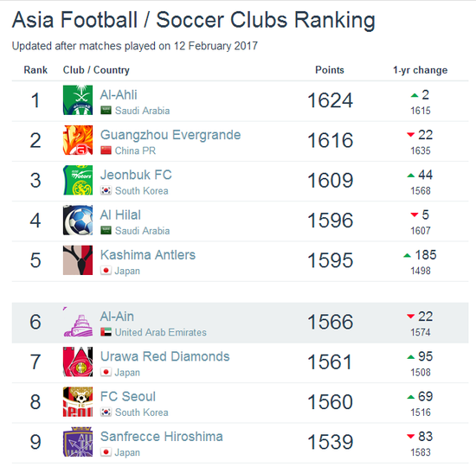
Task: Click the Rank column header
Action: pos(35,70)
